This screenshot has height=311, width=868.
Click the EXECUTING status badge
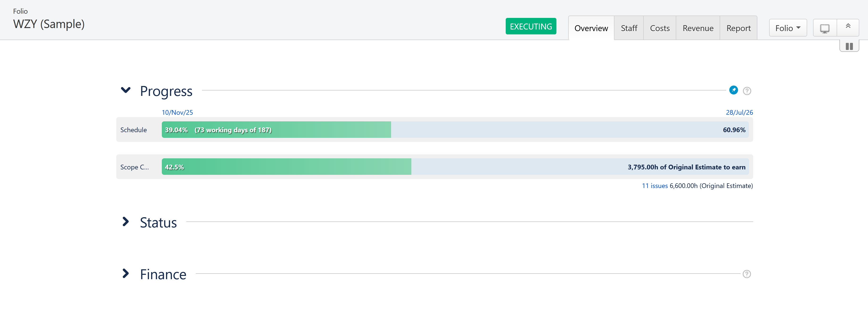(531, 27)
